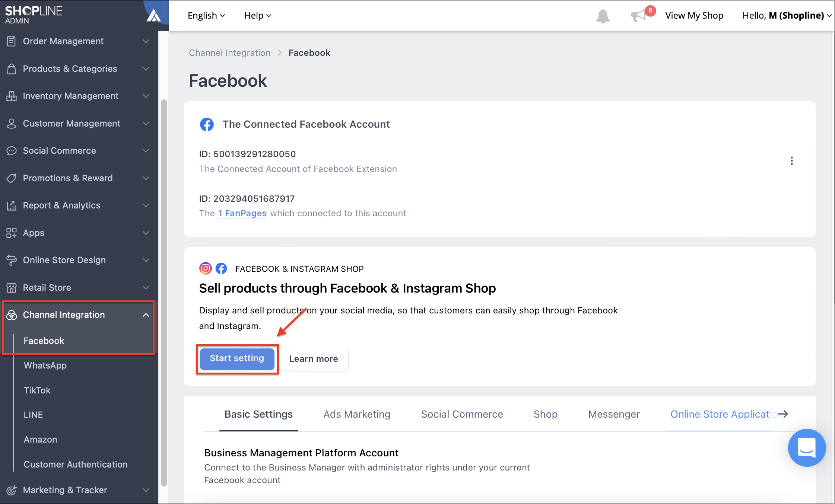Expand Customer Management chevron
The height and width of the screenshot is (504, 835).
click(146, 124)
